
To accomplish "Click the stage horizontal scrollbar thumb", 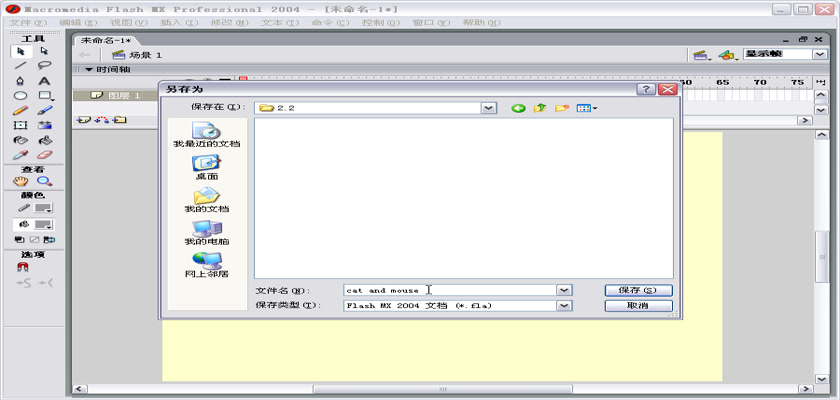I will [442, 389].
